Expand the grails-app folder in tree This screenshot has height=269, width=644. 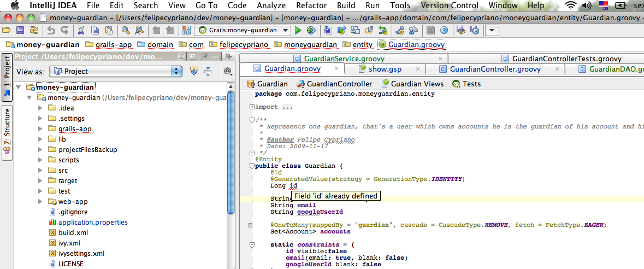click(40, 128)
